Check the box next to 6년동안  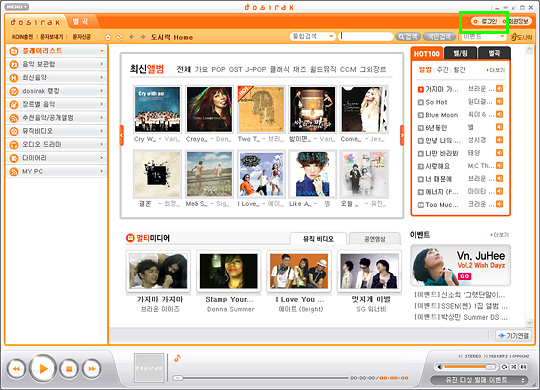(x=420, y=128)
